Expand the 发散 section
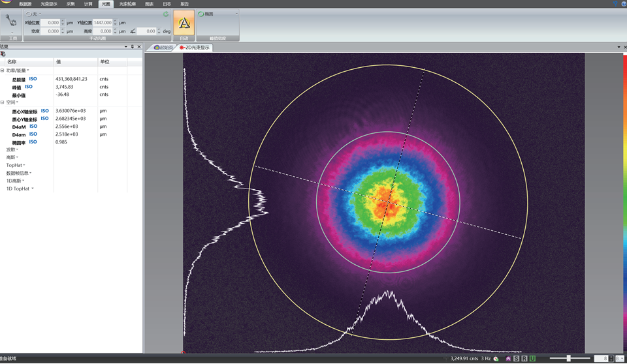 (x=12, y=149)
